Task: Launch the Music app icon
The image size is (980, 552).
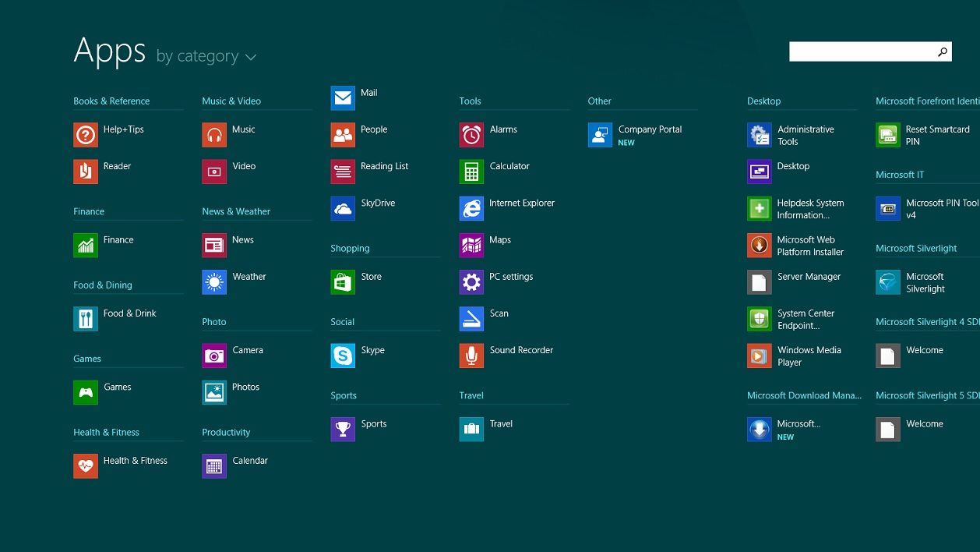Action: 214,135
